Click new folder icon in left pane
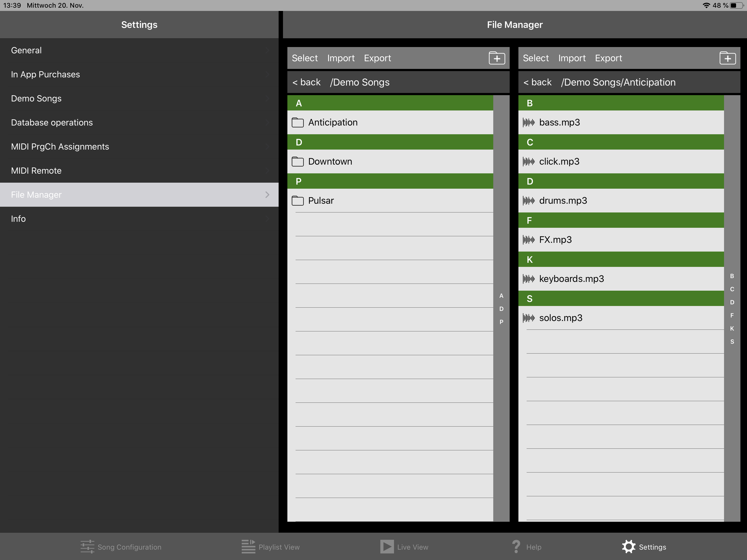The image size is (747, 560). click(497, 58)
